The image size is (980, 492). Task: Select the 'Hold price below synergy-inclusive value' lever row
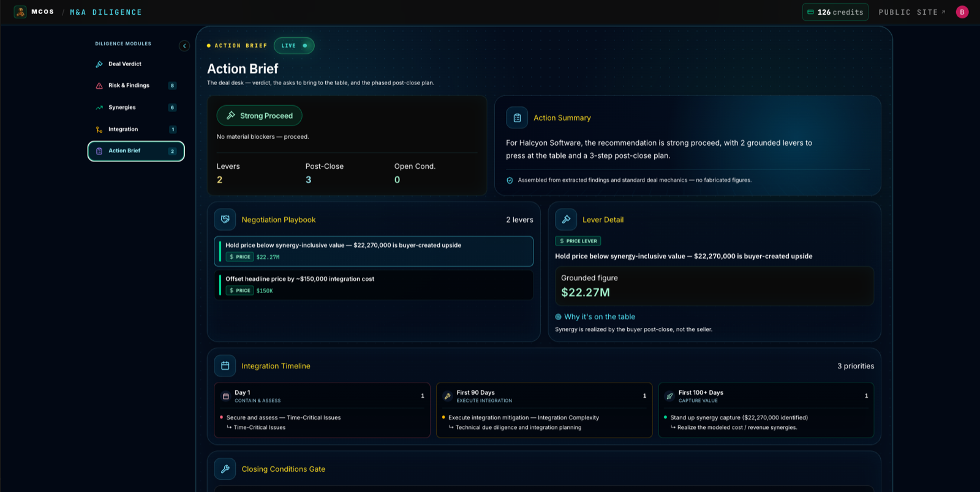pos(374,252)
